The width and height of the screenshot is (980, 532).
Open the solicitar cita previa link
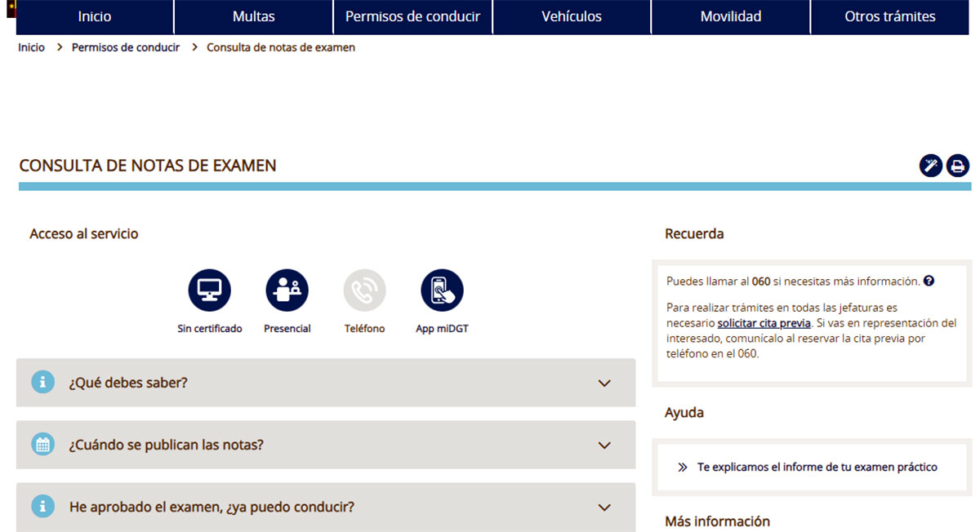click(764, 322)
